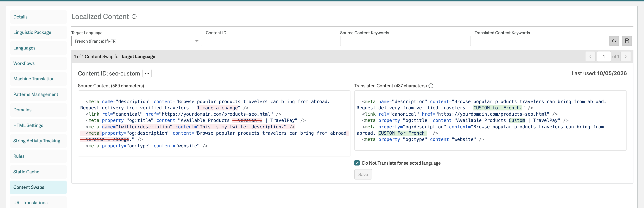
Task: Click the 'Last used: 10/05/2026' text
Action: pyautogui.click(x=599, y=73)
